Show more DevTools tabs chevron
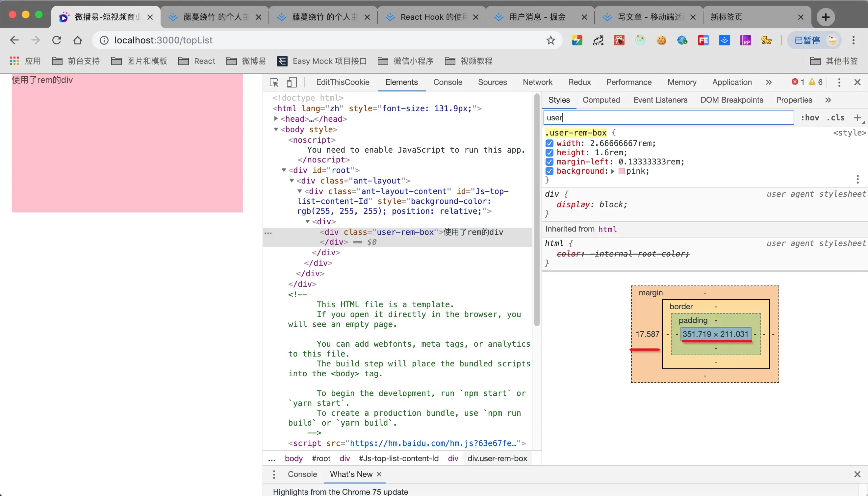868x496 pixels. coord(769,83)
